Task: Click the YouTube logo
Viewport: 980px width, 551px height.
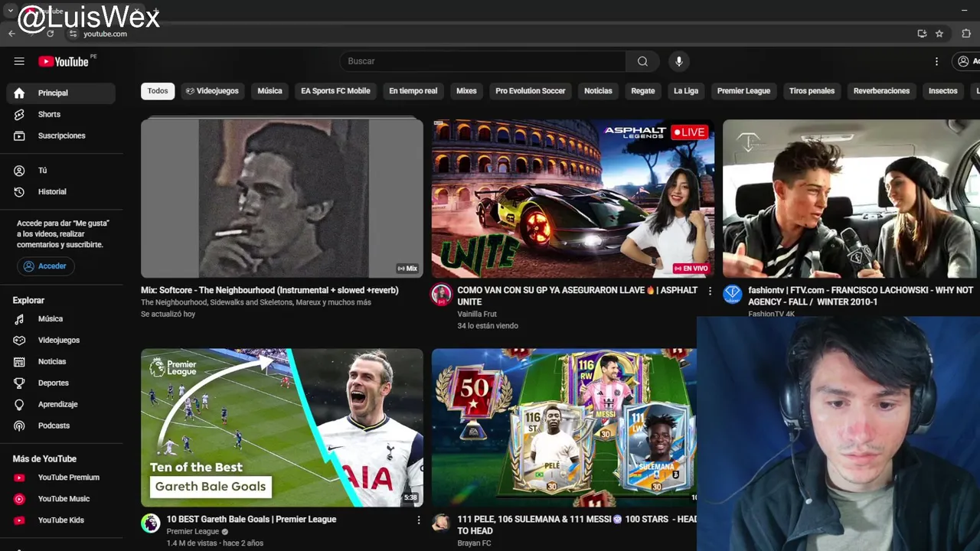Action: (64, 61)
